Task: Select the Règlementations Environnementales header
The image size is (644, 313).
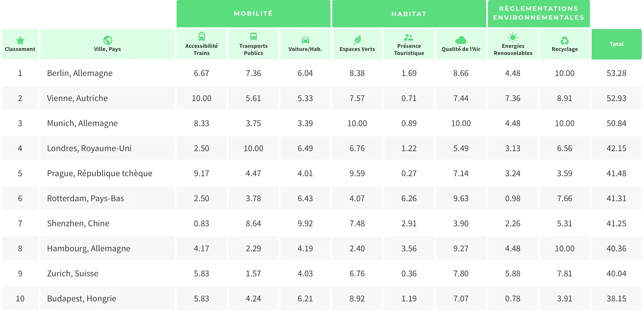Action: point(539,14)
